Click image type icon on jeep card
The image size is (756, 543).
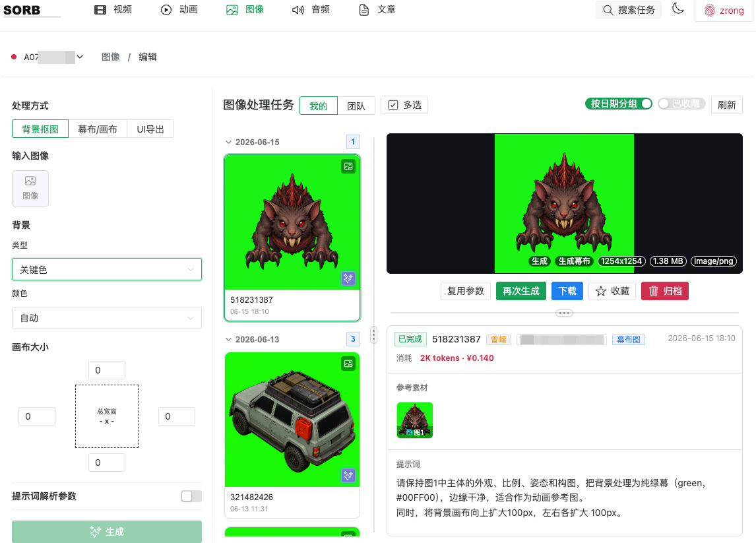pos(348,364)
